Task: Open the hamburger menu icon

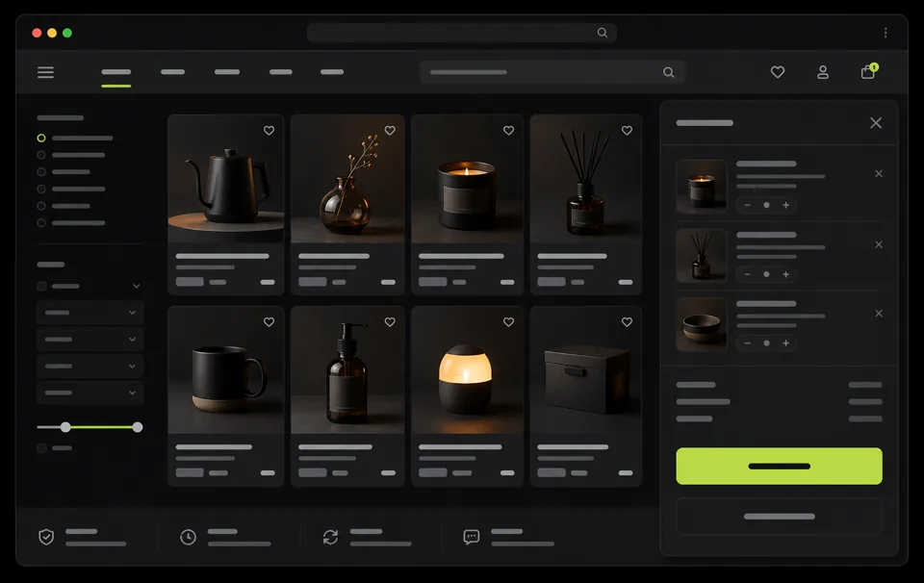Action: 45,72
